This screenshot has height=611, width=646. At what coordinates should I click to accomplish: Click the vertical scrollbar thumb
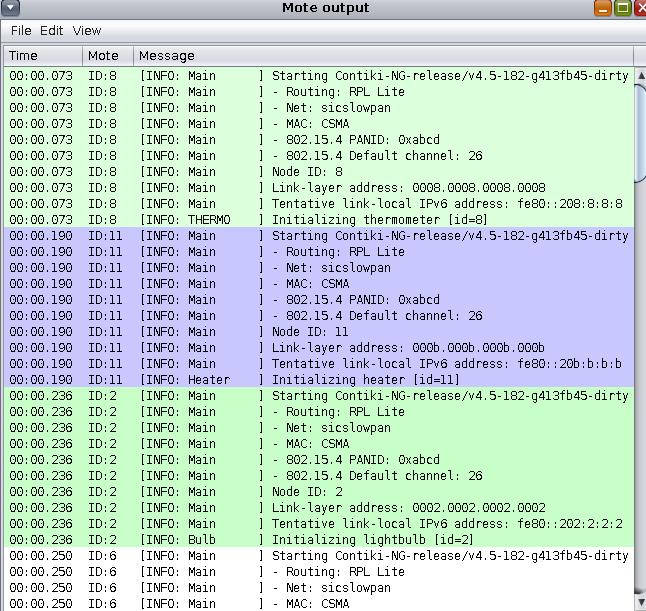click(x=641, y=132)
